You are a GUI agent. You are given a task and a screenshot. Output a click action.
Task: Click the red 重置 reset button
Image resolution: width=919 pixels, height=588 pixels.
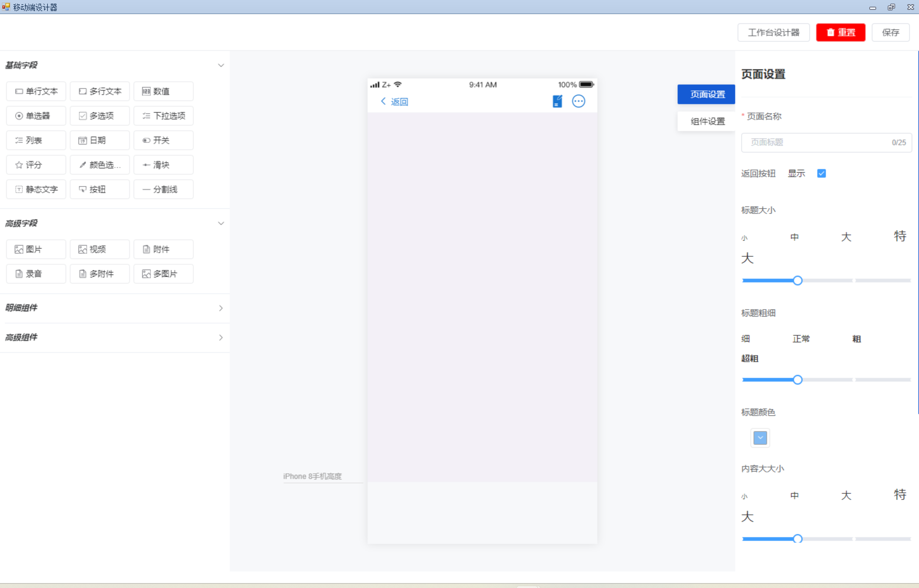click(x=840, y=32)
